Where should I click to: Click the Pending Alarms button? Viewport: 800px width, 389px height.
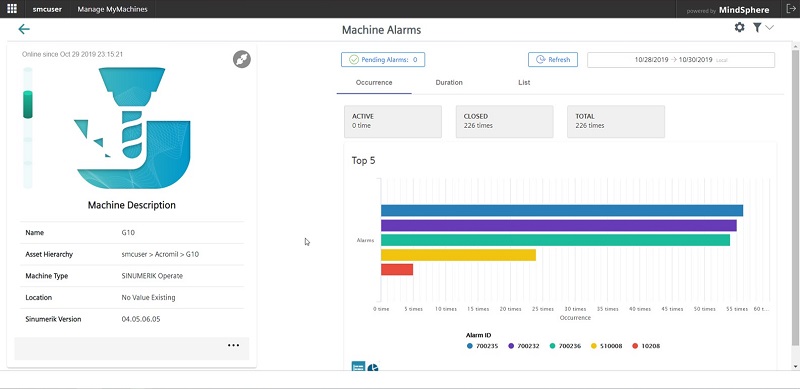(x=383, y=60)
